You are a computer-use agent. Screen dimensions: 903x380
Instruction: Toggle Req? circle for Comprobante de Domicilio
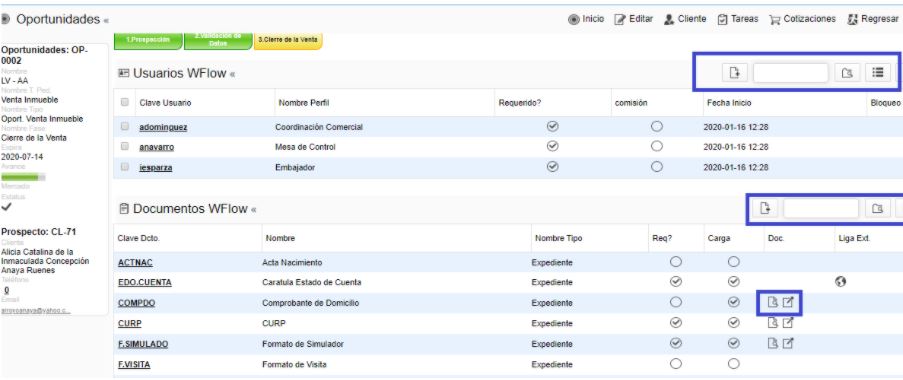tap(676, 302)
